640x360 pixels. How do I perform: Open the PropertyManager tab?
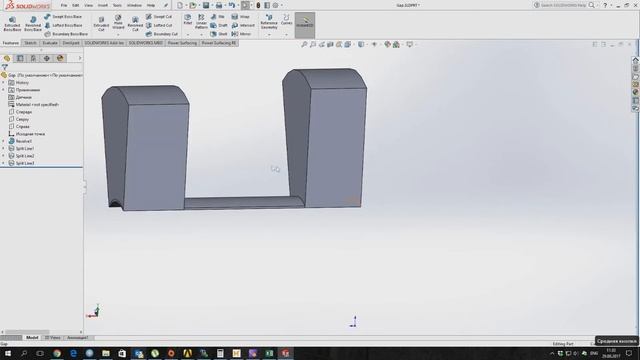coord(20,58)
